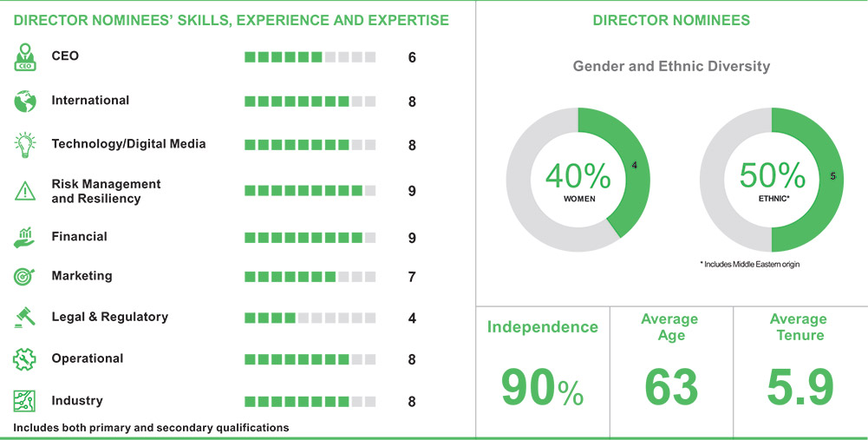Image resolution: width=868 pixels, height=440 pixels.
Task: Click the CEO skill progress bar
Action: click(310, 57)
